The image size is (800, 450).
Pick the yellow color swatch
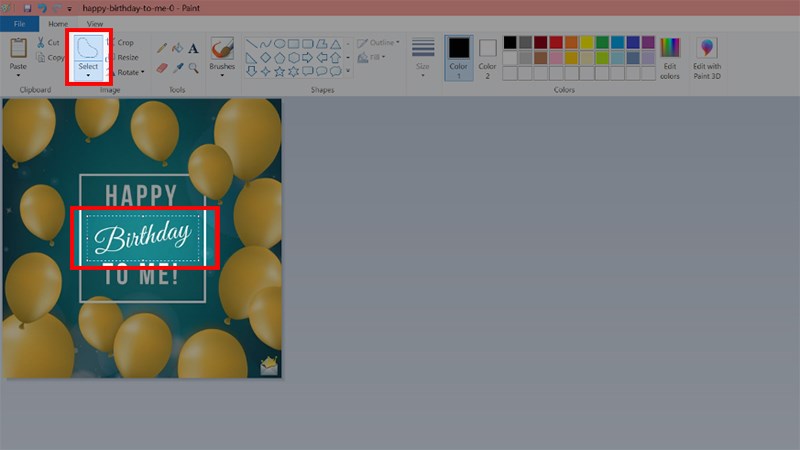587,42
